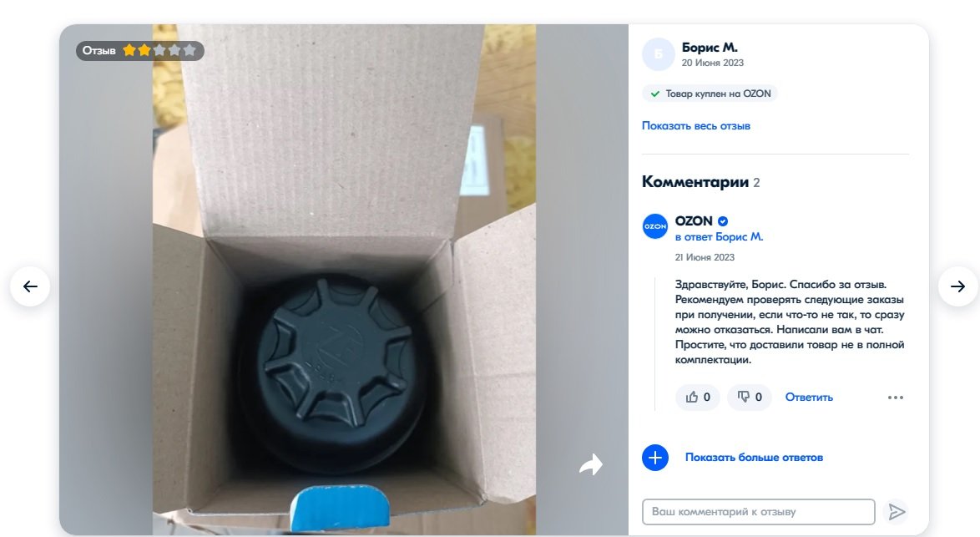Open Борис М. avatar circle
Screen dimensions: 980x537
pyautogui.click(x=658, y=54)
